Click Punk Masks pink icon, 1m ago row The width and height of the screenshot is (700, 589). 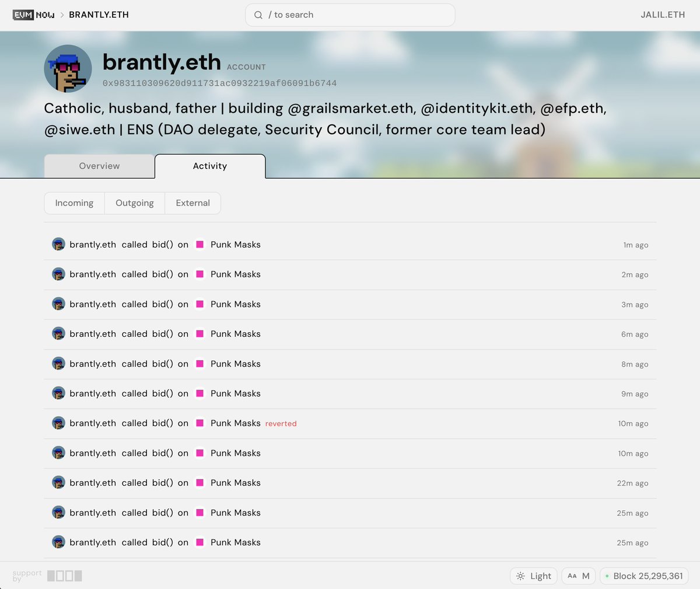click(x=199, y=245)
